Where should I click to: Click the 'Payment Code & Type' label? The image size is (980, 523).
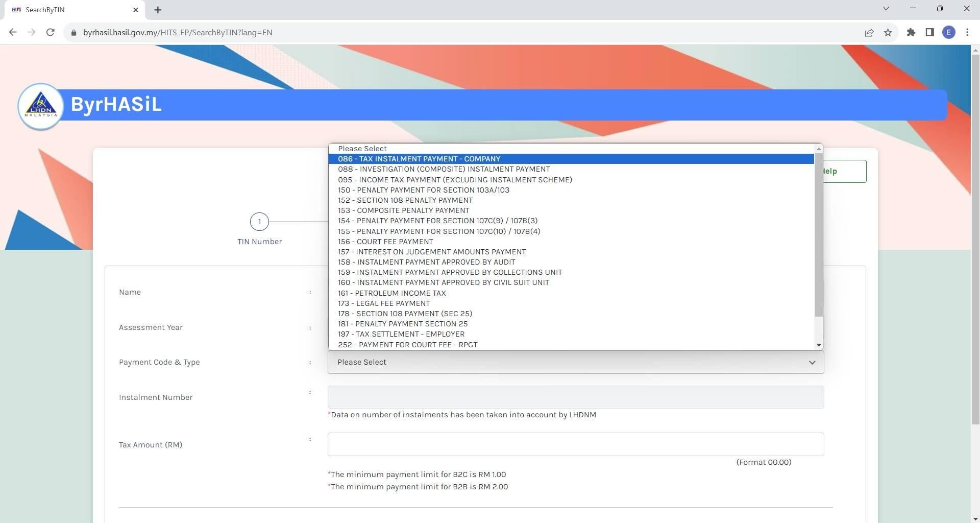click(x=159, y=362)
